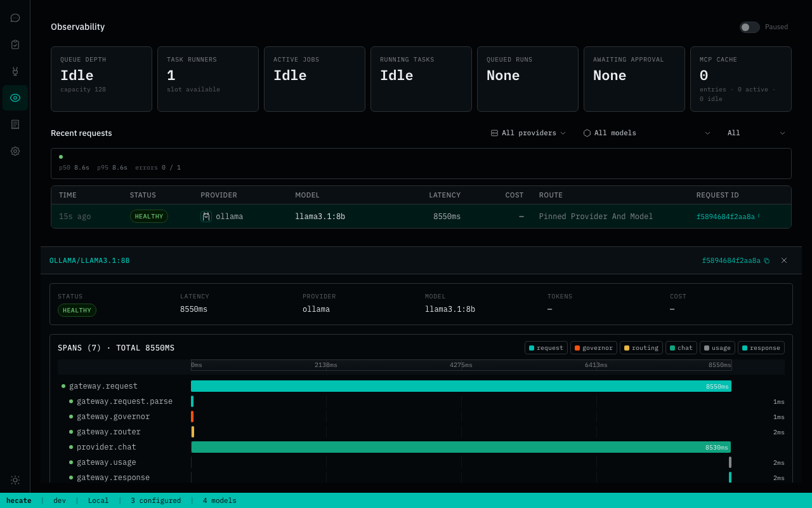Open the tasks clipboard icon in sidebar
Screen dimensions: 812x508
15,44
